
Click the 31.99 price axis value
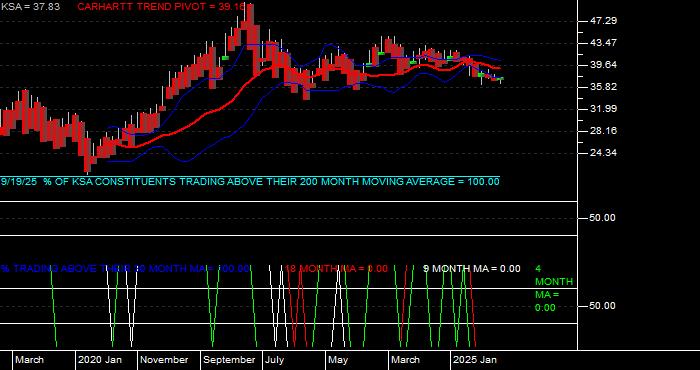tap(603, 109)
